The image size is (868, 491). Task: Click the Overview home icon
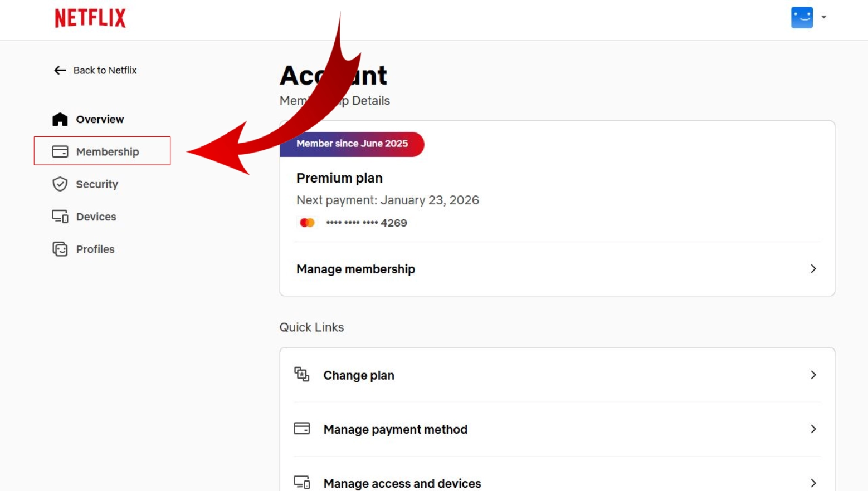[60, 119]
